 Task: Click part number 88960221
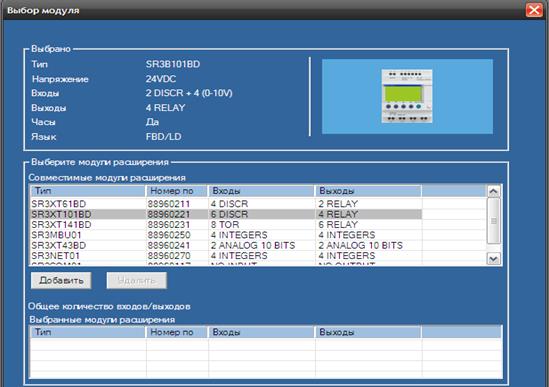tap(169, 214)
